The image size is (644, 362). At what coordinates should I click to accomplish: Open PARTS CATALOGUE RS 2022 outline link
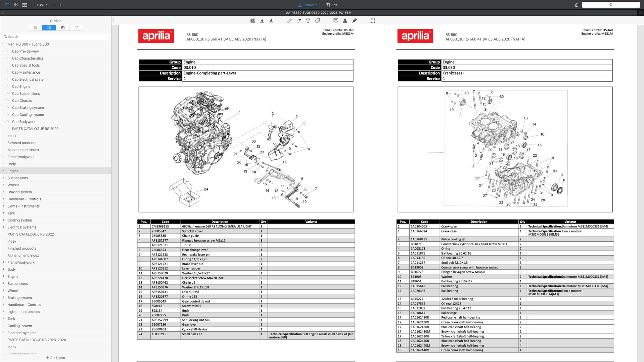click(30, 234)
